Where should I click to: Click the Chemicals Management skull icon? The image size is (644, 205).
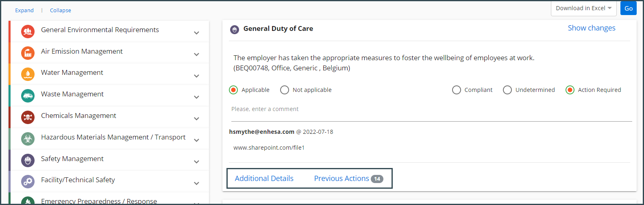(28, 117)
